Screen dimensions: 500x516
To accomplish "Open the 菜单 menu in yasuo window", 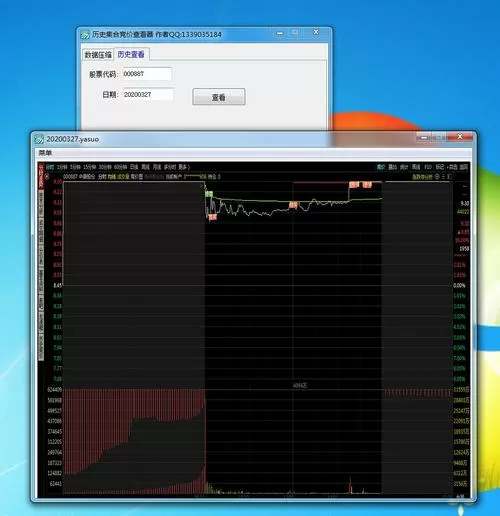I will pyautogui.click(x=45, y=153).
